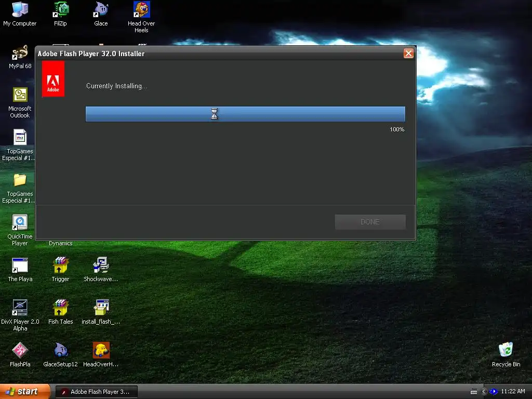This screenshot has width=532, height=399.
Task: Click the installation progress bar
Action: [245, 114]
